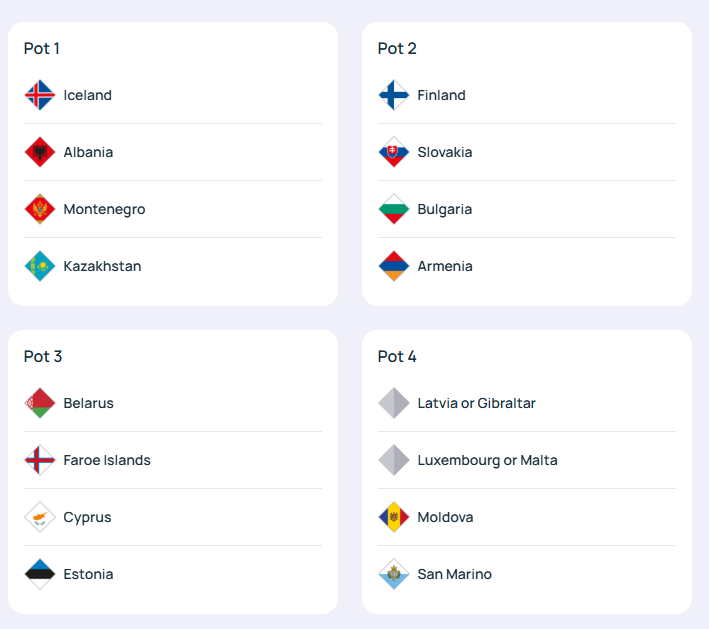Click the Belarus flag icon
Screen dimensions: 709x629
[x=40, y=403]
